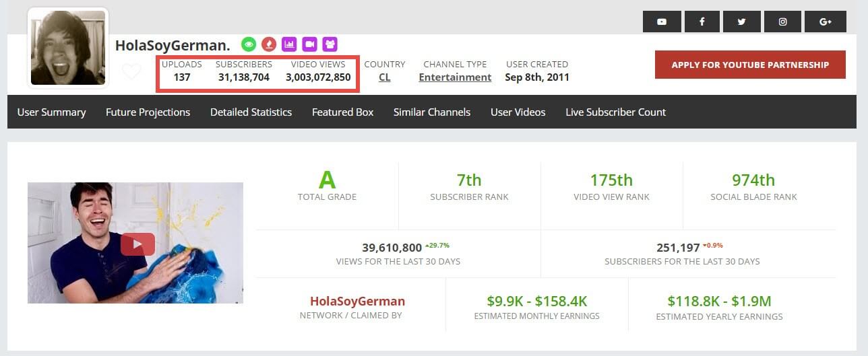Open the Facebook social link icon
868x356 pixels.
tap(702, 22)
